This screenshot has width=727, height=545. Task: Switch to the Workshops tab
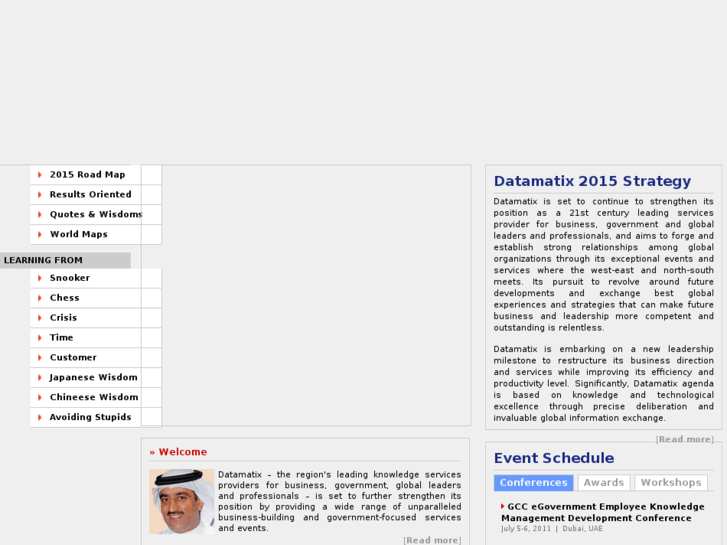pos(671,483)
